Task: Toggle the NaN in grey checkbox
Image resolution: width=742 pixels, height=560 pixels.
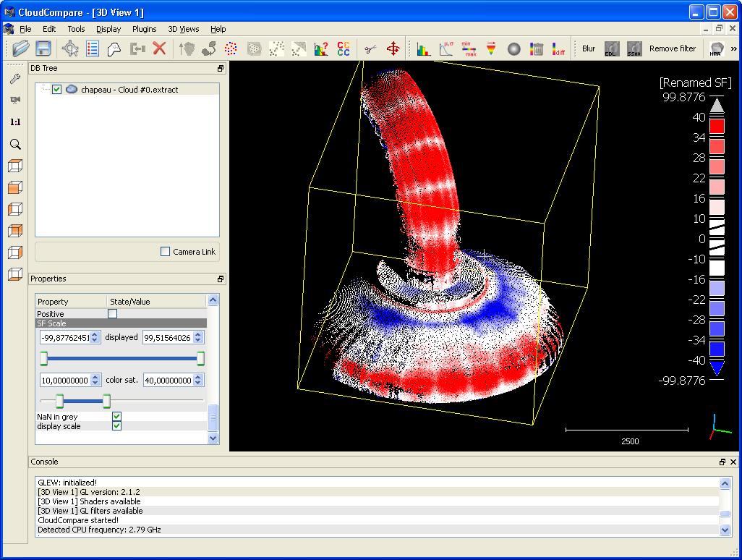Action: click(x=116, y=417)
